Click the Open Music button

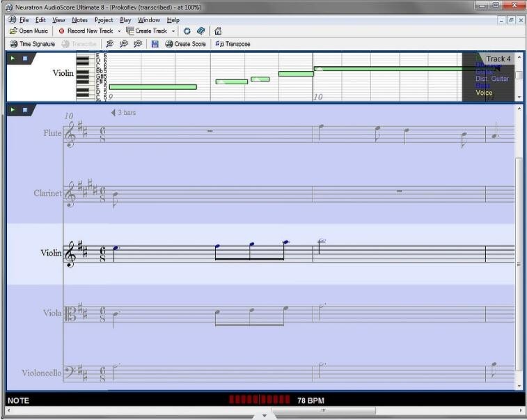click(x=29, y=31)
